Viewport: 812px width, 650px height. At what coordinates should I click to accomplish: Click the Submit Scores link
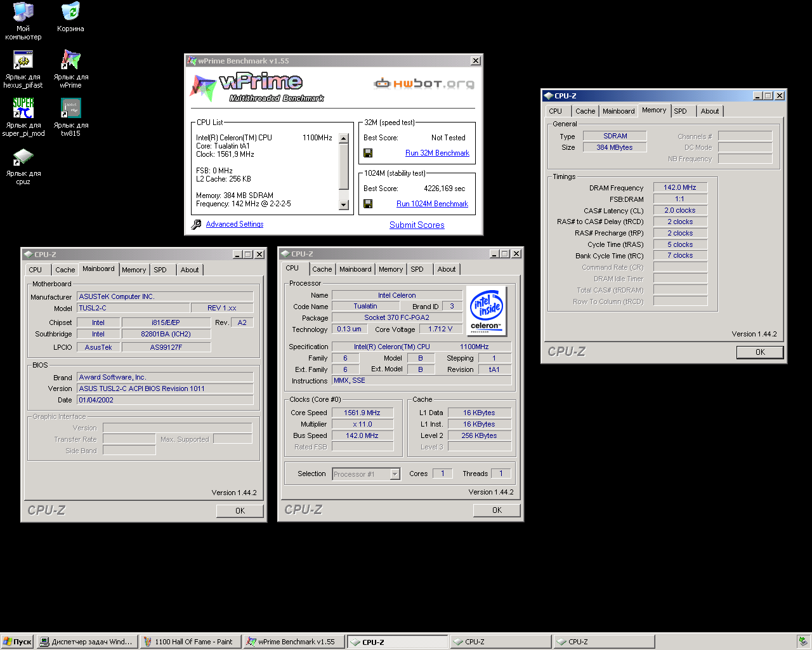pos(417,225)
